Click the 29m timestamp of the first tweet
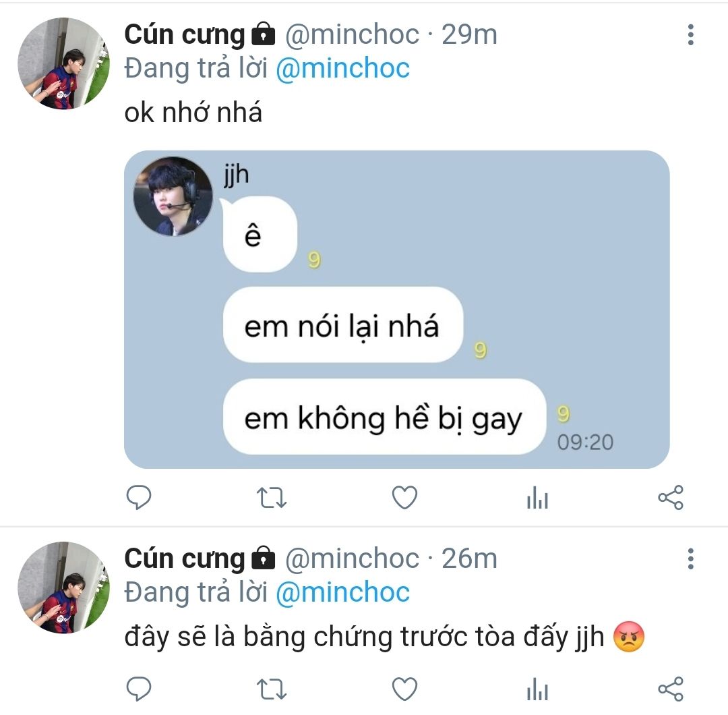The image size is (728, 715). click(469, 35)
